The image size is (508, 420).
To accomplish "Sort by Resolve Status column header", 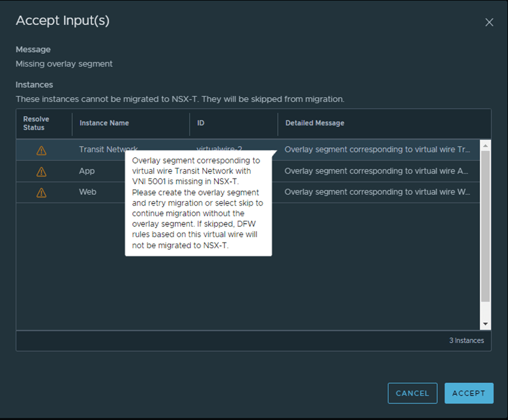I will [x=36, y=123].
